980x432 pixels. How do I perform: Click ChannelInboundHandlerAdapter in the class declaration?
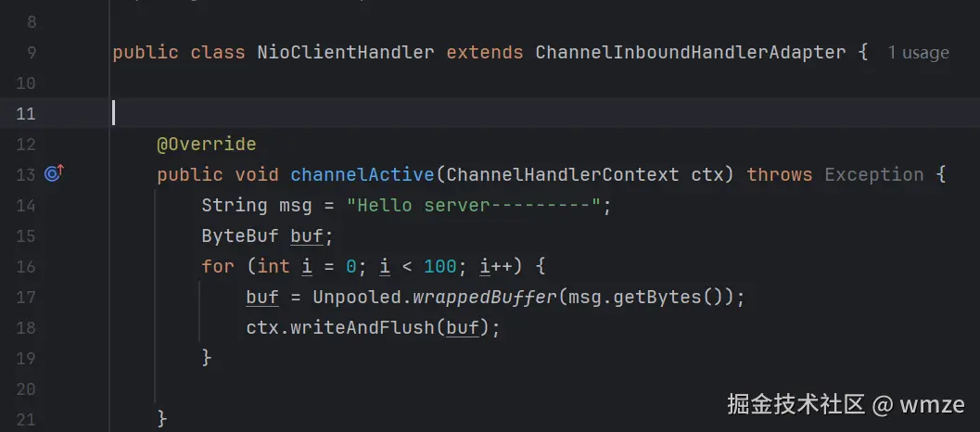[690, 53]
